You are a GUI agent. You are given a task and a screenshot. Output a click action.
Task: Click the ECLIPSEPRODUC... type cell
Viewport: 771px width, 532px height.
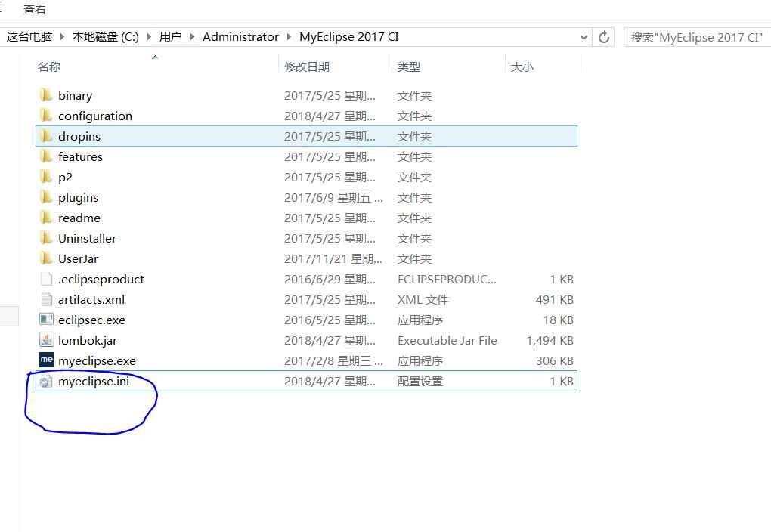pyautogui.click(x=447, y=280)
